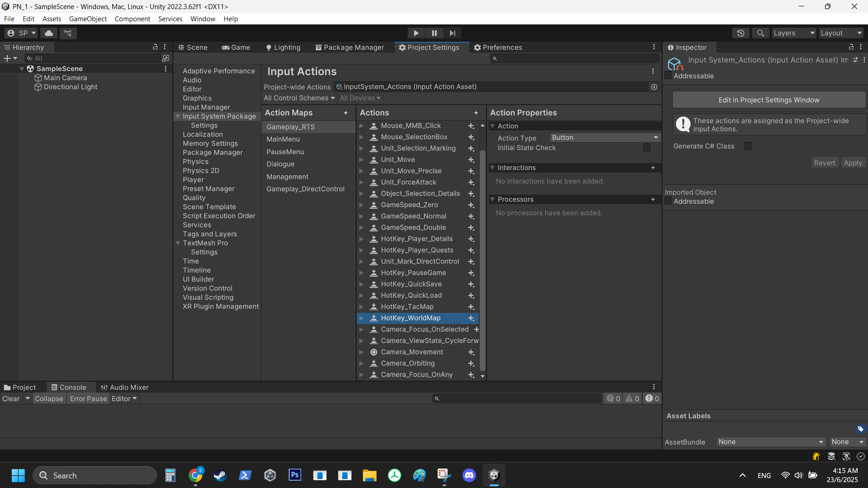The image size is (868, 488).
Task: Open the Layers dropdown
Action: click(x=794, y=33)
